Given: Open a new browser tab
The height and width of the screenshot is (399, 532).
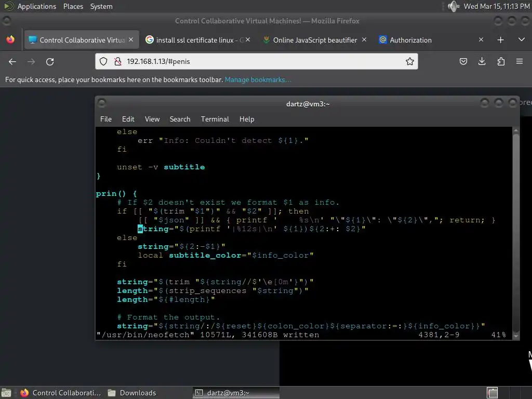Looking at the screenshot, I should click(x=500, y=40).
